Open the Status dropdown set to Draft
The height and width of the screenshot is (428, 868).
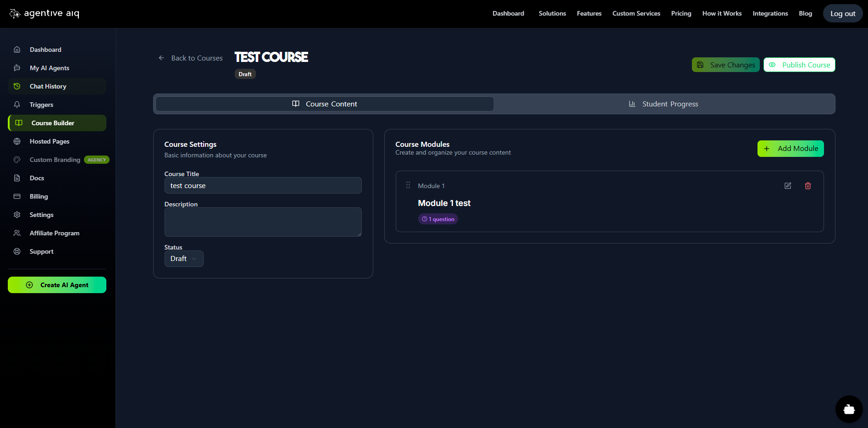point(183,259)
